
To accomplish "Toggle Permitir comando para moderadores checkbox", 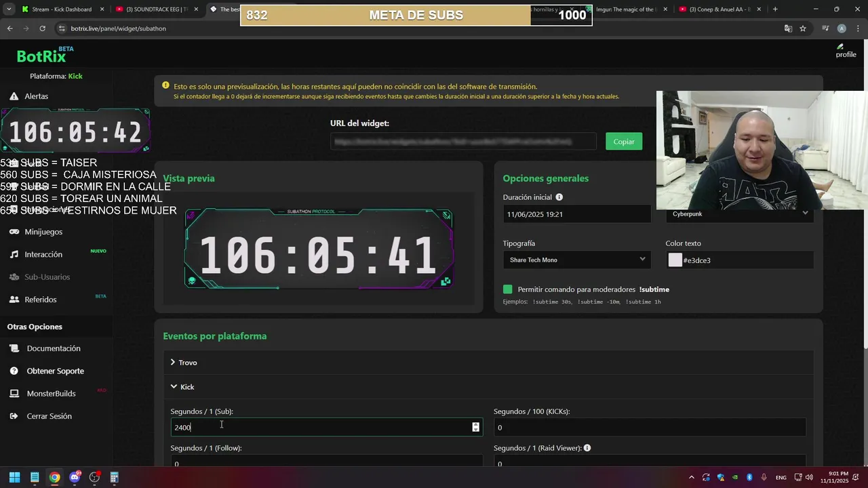I will click(508, 289).
